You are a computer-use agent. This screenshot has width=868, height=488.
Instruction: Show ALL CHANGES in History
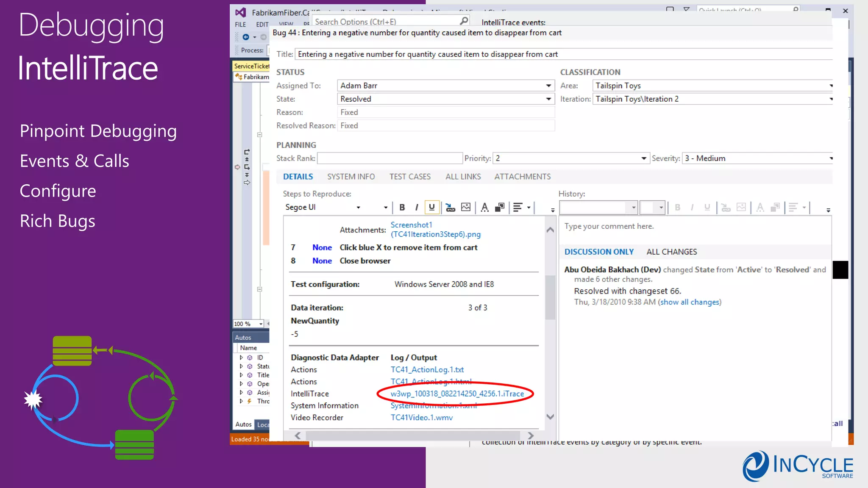(672, 252)
